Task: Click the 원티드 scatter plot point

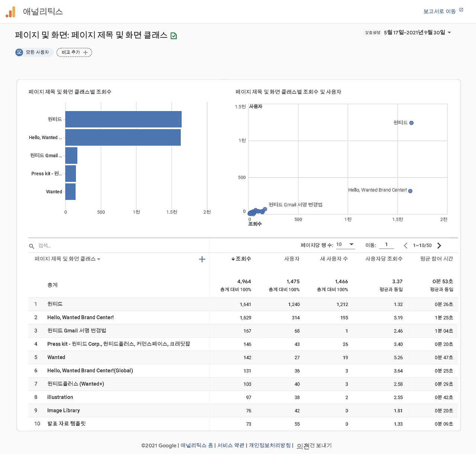Action: point(411,123)
